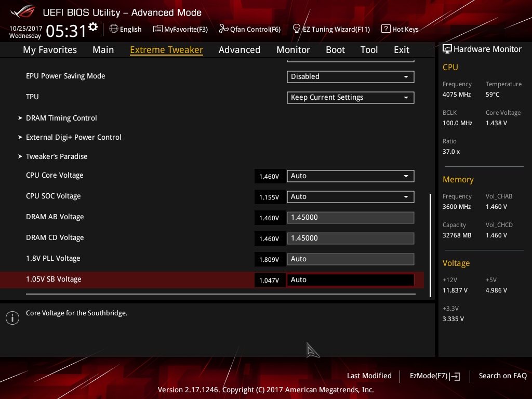Select the Extreme Tweaker tab

[167, 50]
